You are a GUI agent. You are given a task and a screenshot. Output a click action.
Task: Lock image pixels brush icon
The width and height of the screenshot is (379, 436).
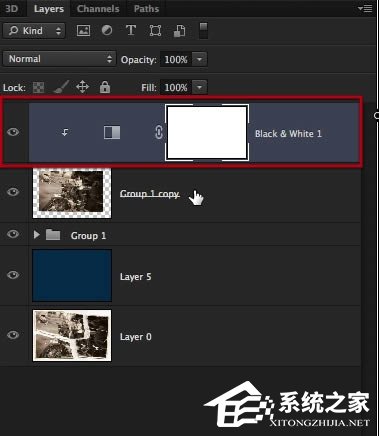click(61, 87)
